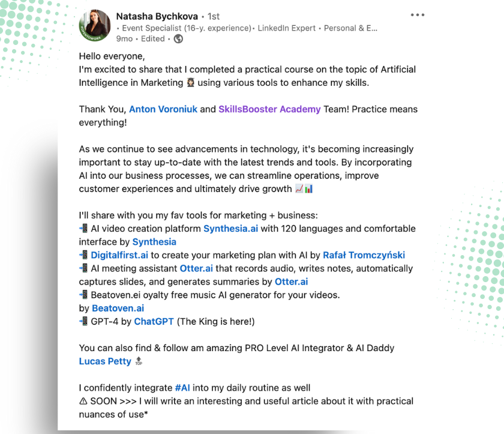Image resolution: width=504 pixels, height=434 pixels.
Task: Click the chart emojis after 'drive growth'
Action: click(x=304, y=188)
